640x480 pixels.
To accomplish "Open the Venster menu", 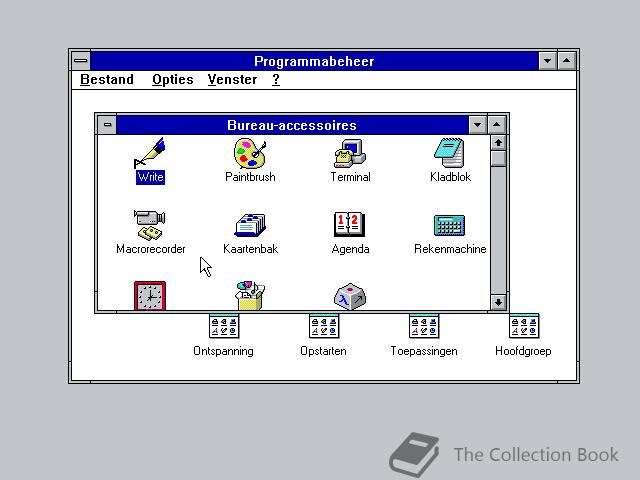I will [232, 80].
